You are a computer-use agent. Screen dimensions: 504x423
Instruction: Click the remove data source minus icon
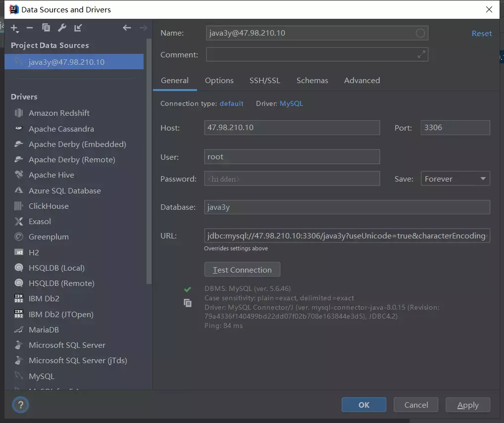point(30,28)
